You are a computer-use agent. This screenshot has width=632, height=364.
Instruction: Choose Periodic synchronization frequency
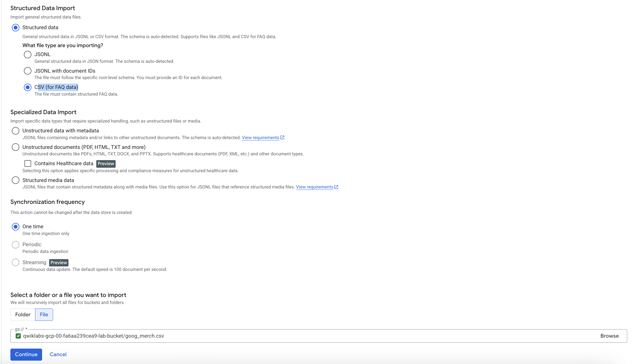[15, 245]
